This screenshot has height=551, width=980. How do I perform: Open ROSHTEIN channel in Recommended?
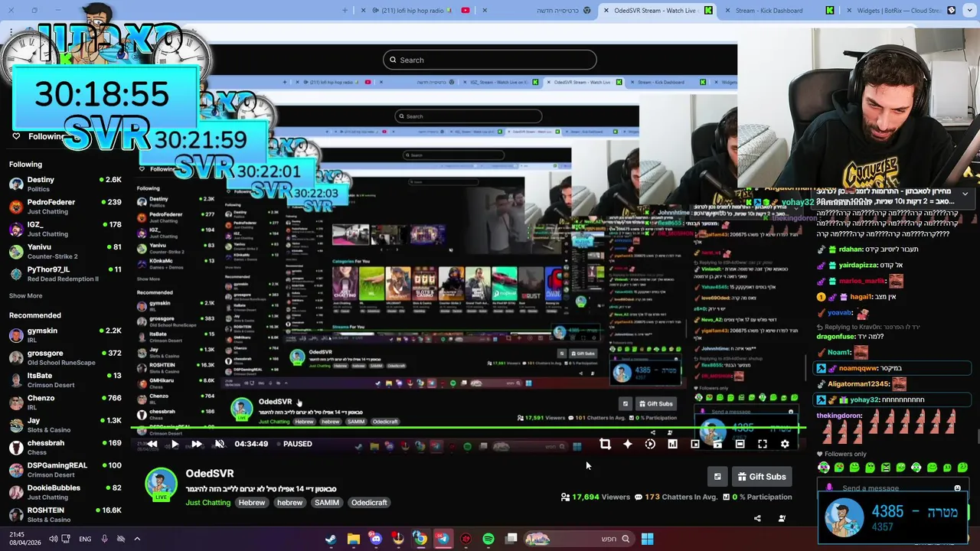tap(65, 514)
